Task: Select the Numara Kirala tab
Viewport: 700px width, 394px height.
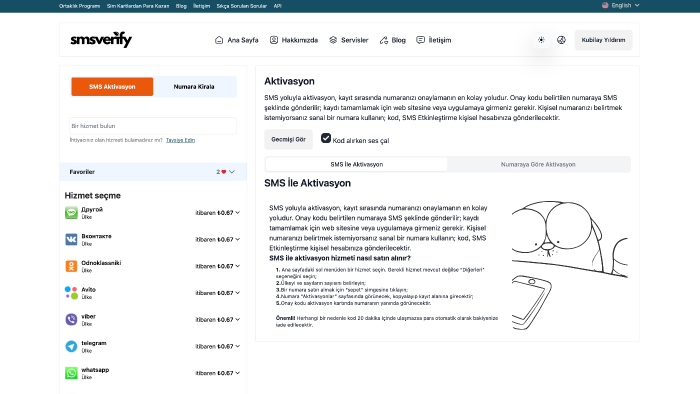Action: (x=194, y=87)
